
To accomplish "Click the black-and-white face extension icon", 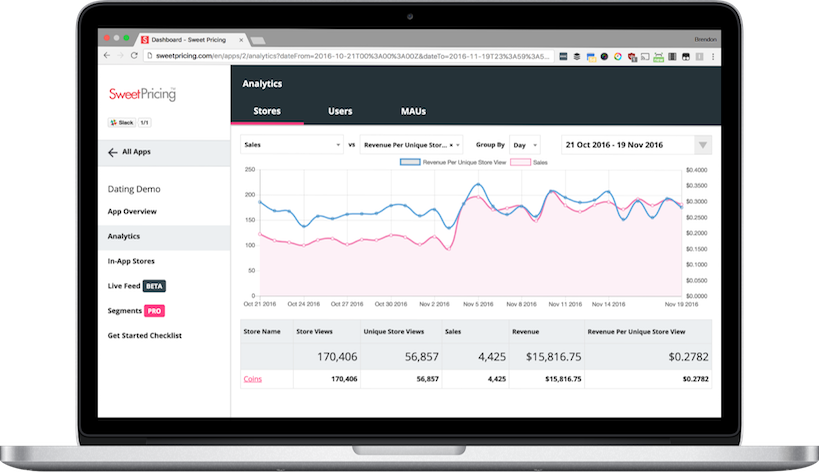I will pos(686,56).
